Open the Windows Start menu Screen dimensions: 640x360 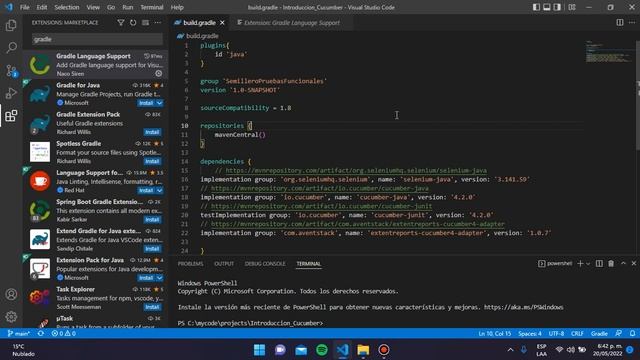pyautogui.click(x=260, y=350)
